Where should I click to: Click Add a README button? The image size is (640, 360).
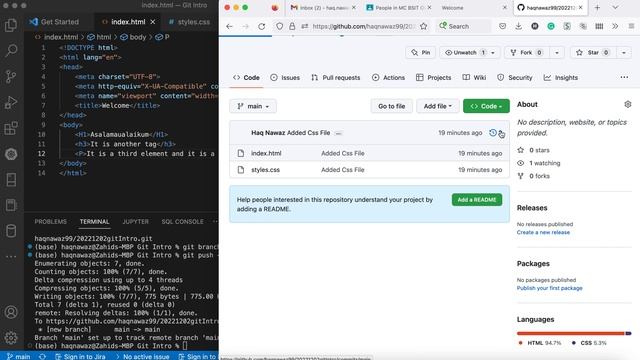[x=477, y=200]
